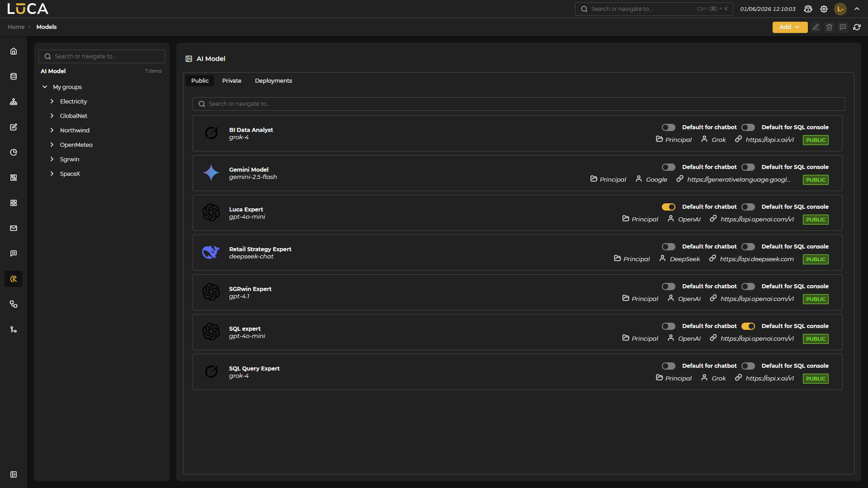Open the database icon in left sidebar

pos(14,76)
